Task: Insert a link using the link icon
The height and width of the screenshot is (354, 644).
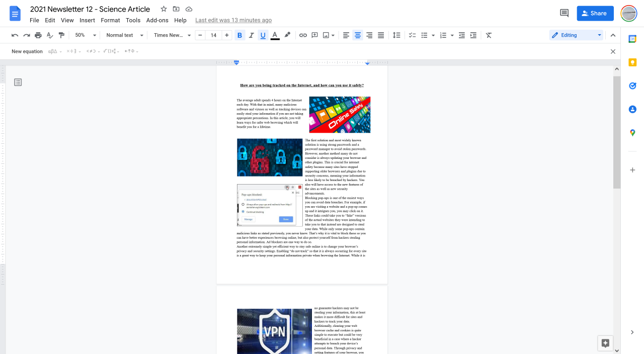Action: [x=303, y=35]
